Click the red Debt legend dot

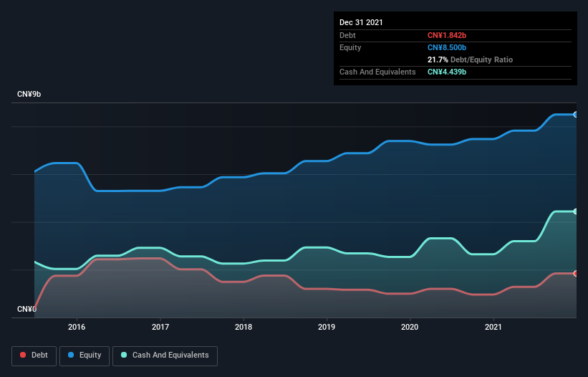(23, 355)
